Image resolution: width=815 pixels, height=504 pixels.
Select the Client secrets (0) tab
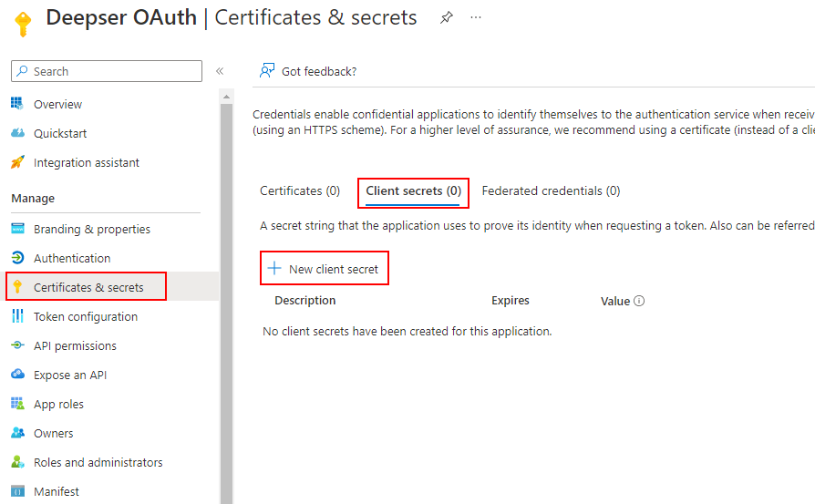(x=413, y=191)
